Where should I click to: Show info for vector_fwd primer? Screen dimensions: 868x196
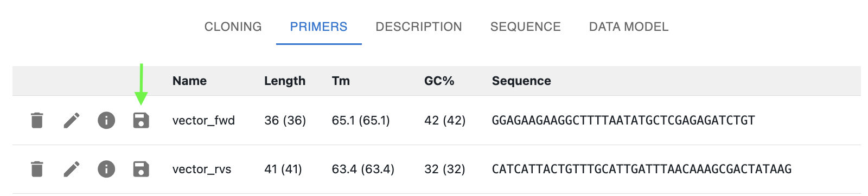(x=106, y=120)
